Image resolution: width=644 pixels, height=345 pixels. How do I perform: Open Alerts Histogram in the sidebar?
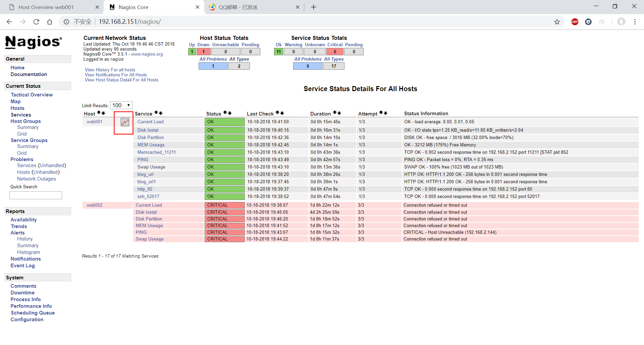(x=29, y=252)
